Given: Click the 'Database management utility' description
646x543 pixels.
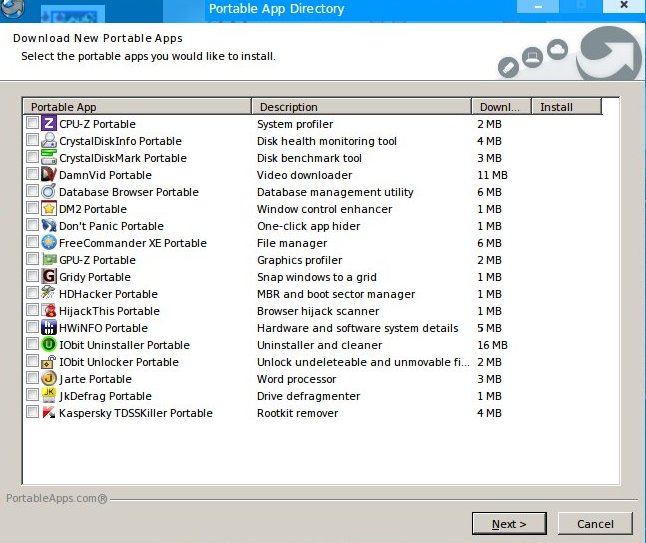Looking at the screenshot, I should (335, 192).
